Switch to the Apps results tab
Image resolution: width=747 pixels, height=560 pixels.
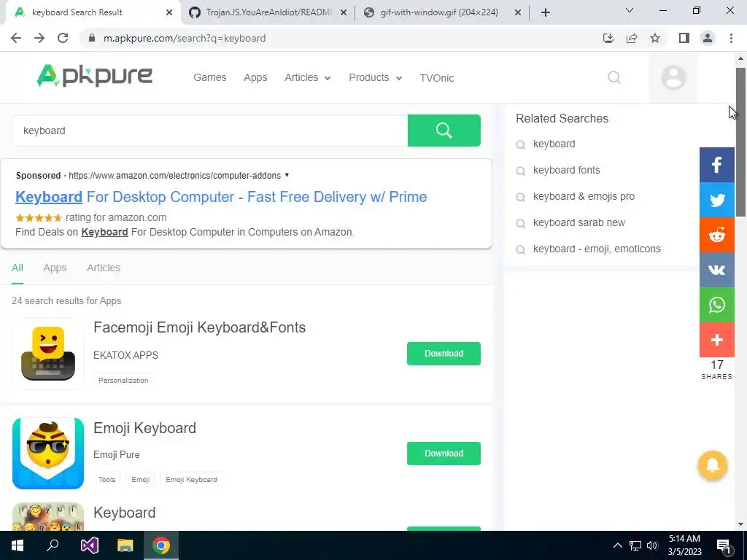[x=55, y=268]
